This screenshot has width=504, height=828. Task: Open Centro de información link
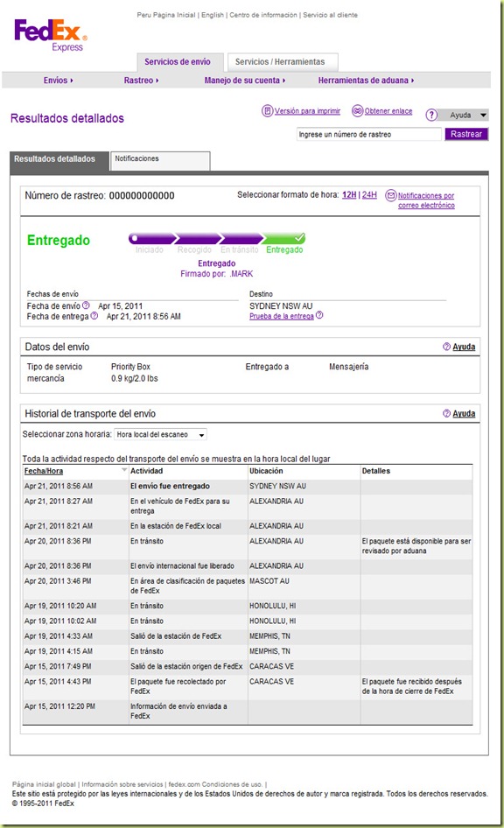pos(263,15)
